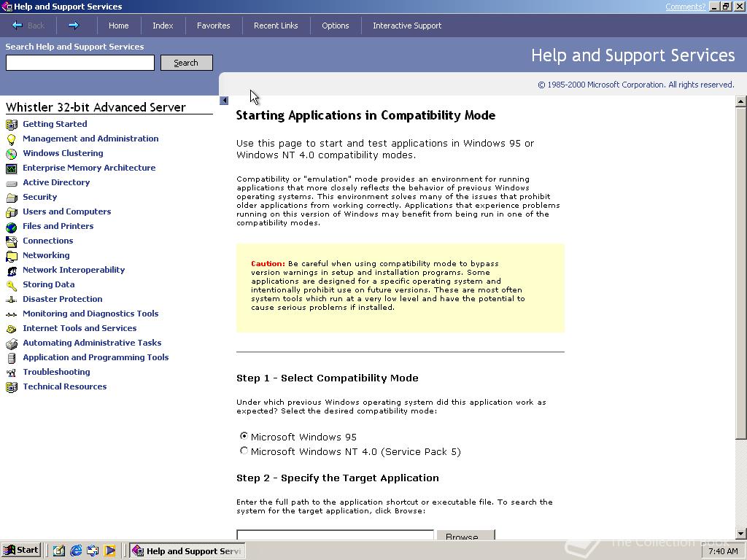Viewport: 747px width, 560px height.
Task: Click the scroll up arrow of content pane
Action: [741, 101]
